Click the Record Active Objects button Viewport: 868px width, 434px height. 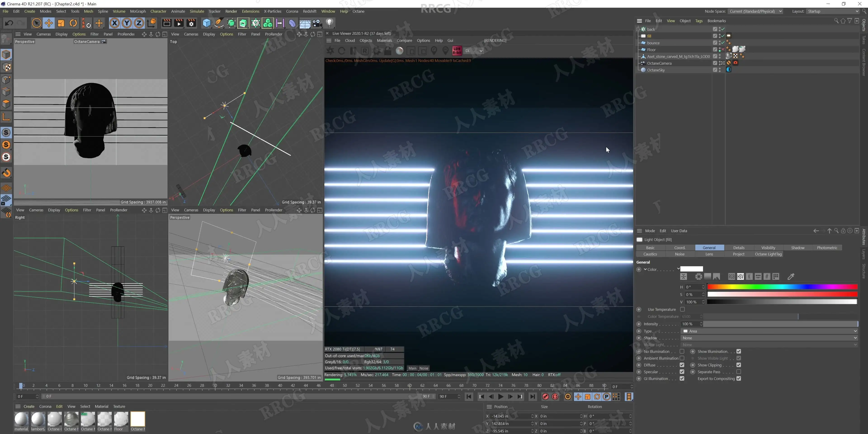545,397
